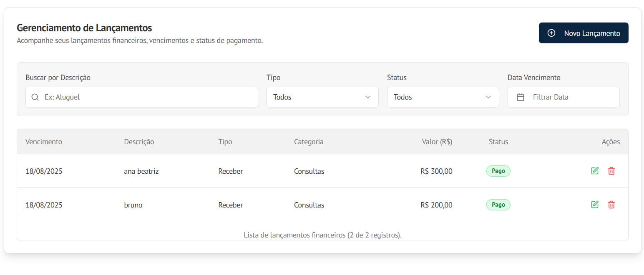Open the Filtrar Data date picker
Screen dimensions: 644x275
[x=563, y=97]
